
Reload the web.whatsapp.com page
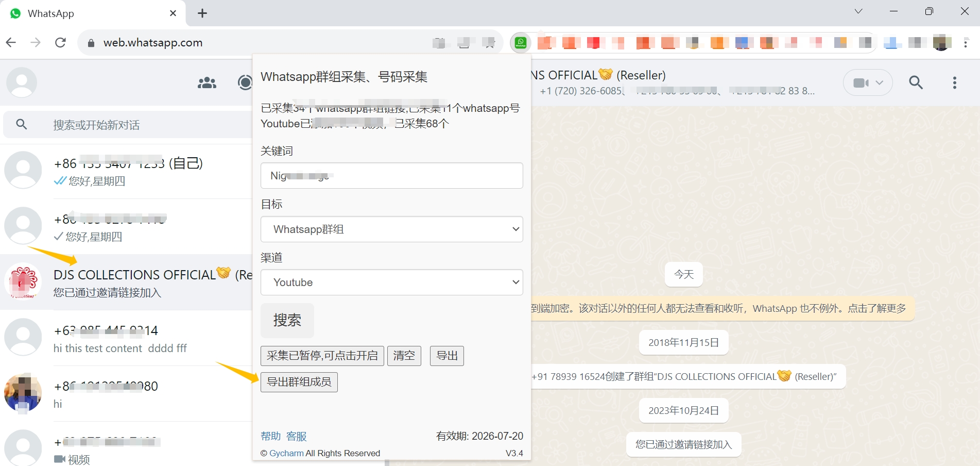click(x=60, y=42)
